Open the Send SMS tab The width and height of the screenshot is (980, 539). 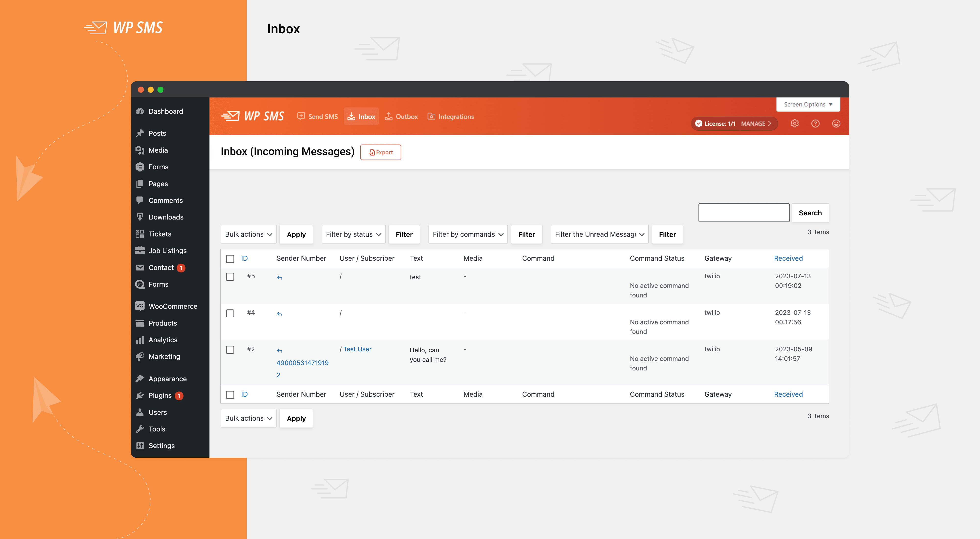(318, 116)
